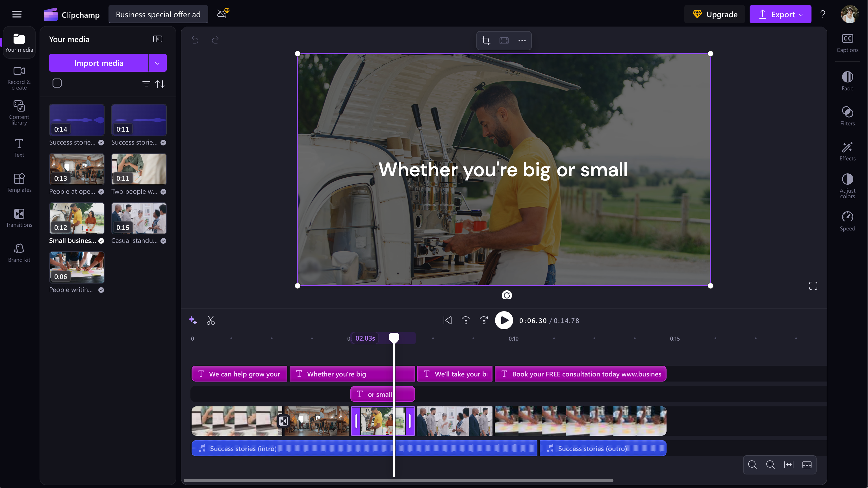Collapse the Your media panel

click(x=157, y=39)
